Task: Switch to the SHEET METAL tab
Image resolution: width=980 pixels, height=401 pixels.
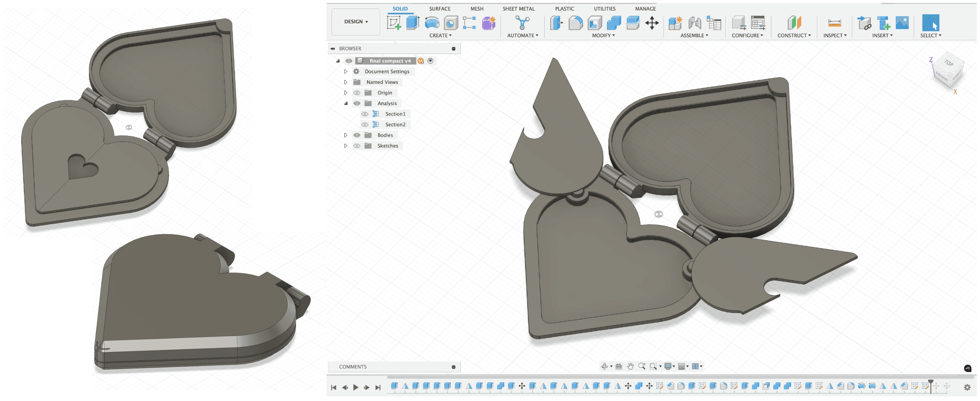Action: tap(518, 9)
